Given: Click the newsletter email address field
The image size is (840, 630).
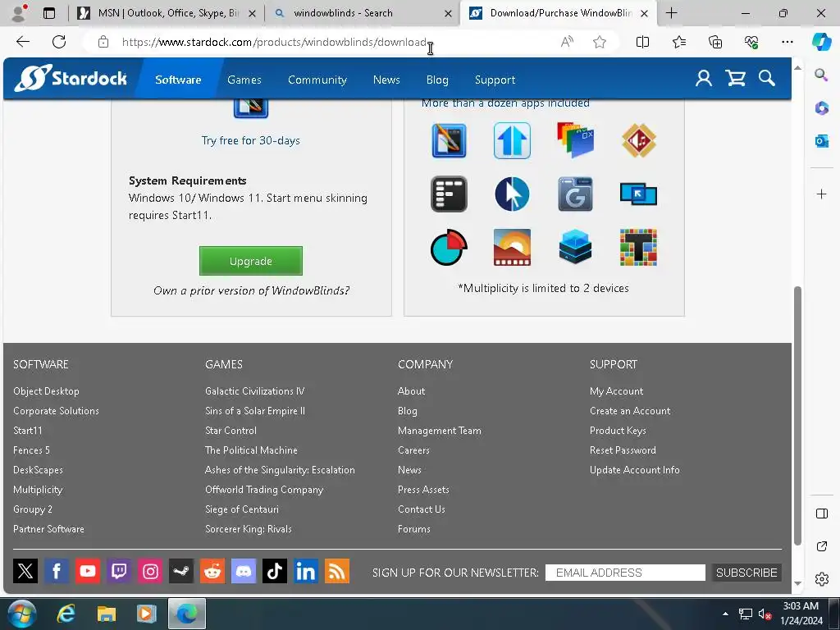Looking at the screenshot, I should [x=625, y=572].
